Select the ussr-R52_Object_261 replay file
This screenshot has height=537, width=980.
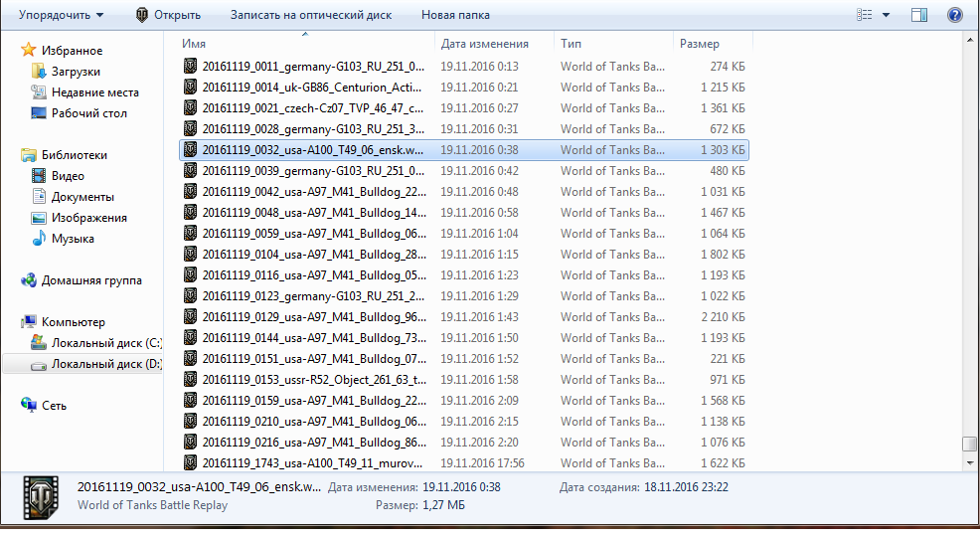point(313,380)
